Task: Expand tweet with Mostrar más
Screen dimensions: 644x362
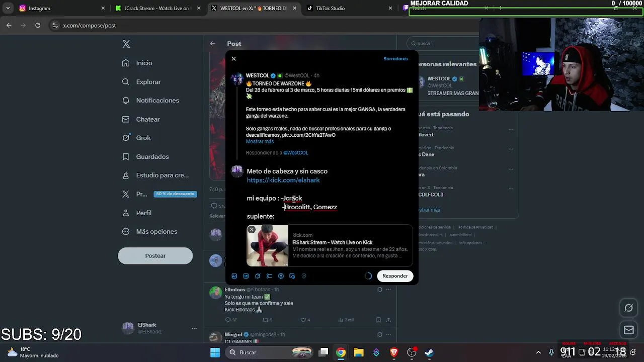Action: [260, 142]
